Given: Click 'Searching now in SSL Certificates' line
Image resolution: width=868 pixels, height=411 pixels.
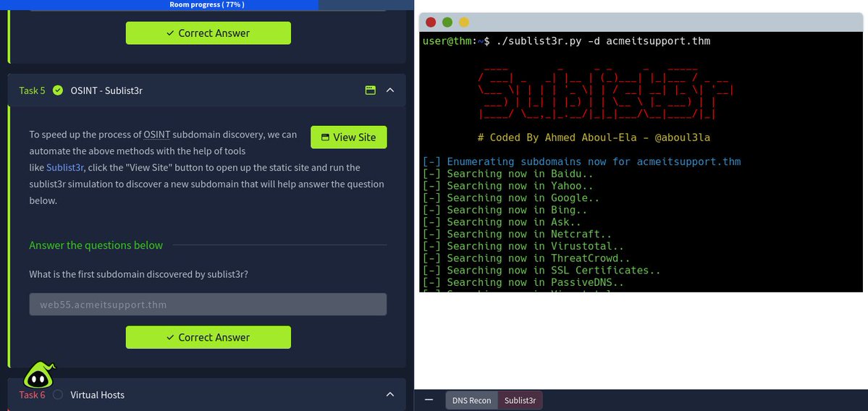Looking at the screenshot, I should pos(542,270).
